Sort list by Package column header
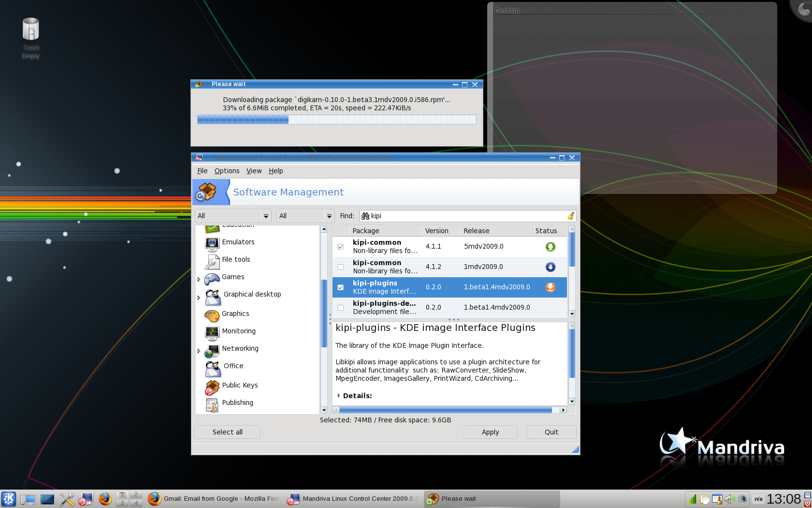This screenshot has height=508, width=812. click(386, 231)
